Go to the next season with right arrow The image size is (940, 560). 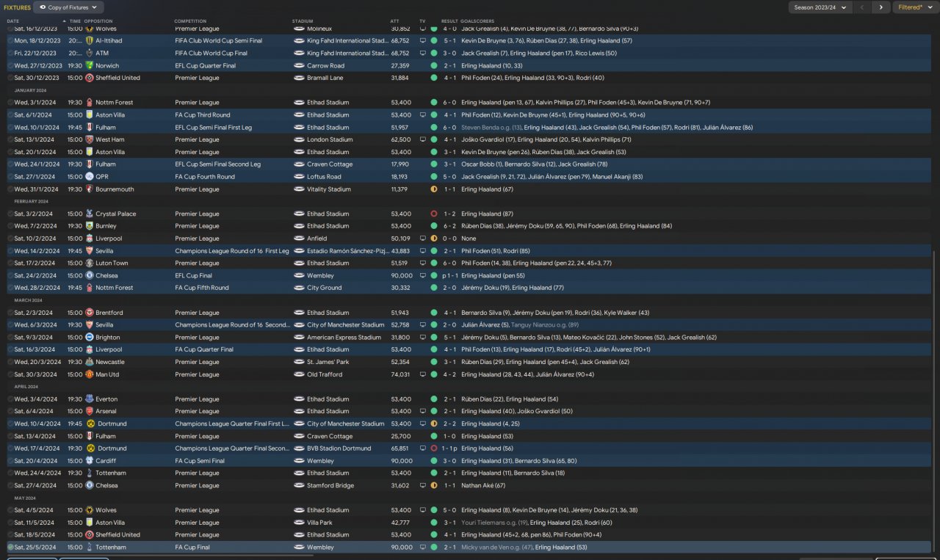(x=881, y=7)
